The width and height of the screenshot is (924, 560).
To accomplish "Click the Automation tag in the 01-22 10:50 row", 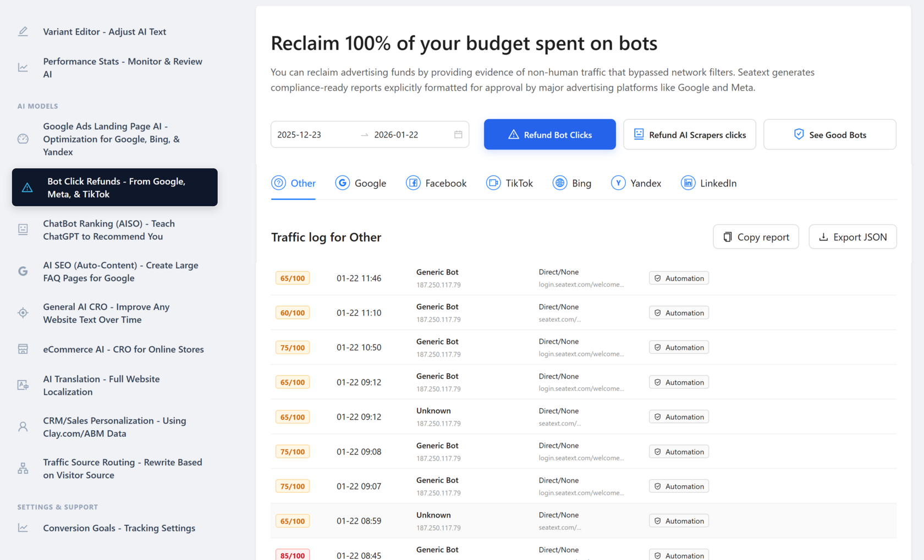I will [679, 348].
